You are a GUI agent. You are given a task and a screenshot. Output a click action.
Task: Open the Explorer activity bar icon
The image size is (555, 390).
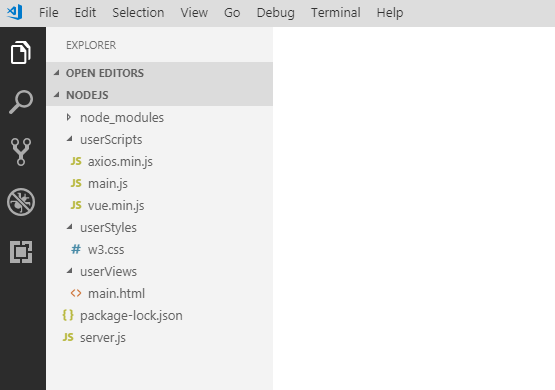(x=21, y=52)
